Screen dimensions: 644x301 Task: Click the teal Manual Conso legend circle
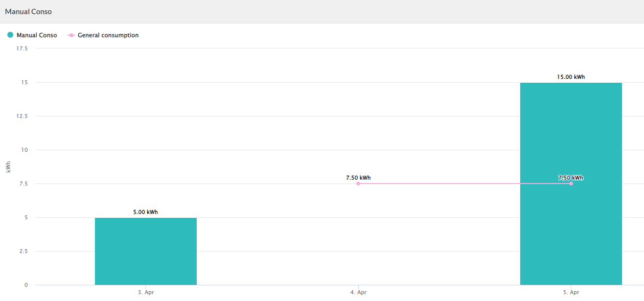tap(10, 35)
